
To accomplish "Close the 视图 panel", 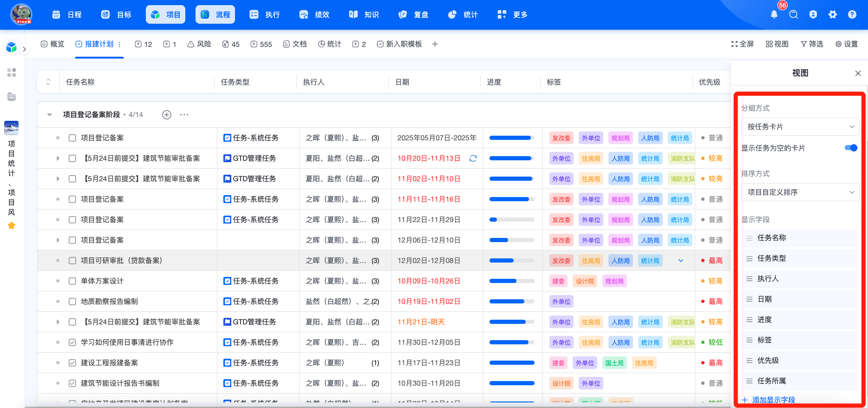I will pyautogui.click(x=858, y=73).
